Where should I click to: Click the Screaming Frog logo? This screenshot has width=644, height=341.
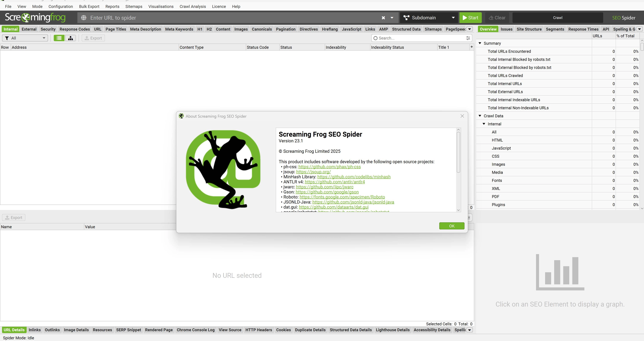pos(35,17)
